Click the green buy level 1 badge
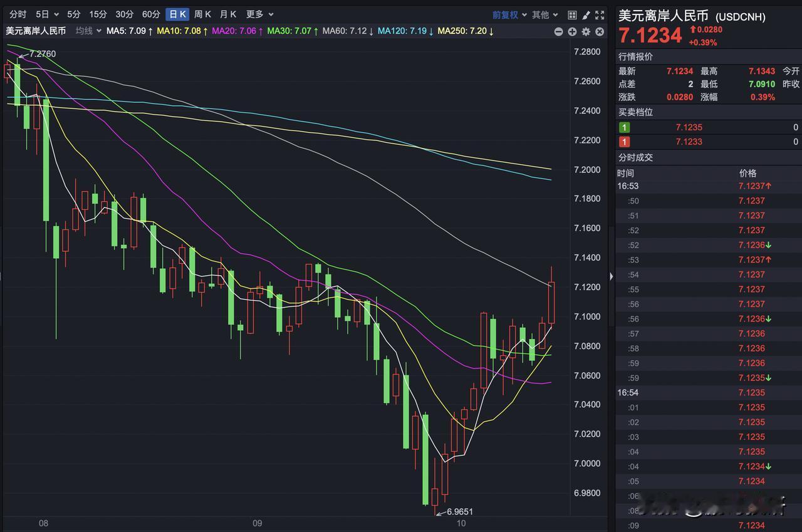This screenshot has height=532, width=802. [x=625, y=127]
